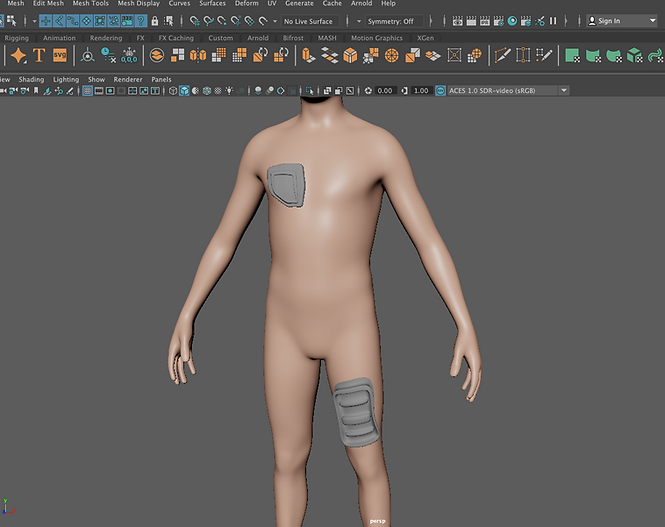The width and height of the screenshot is (665, 527).
Task: Click the gamma value field 1.00
Action: click(421, 90)
